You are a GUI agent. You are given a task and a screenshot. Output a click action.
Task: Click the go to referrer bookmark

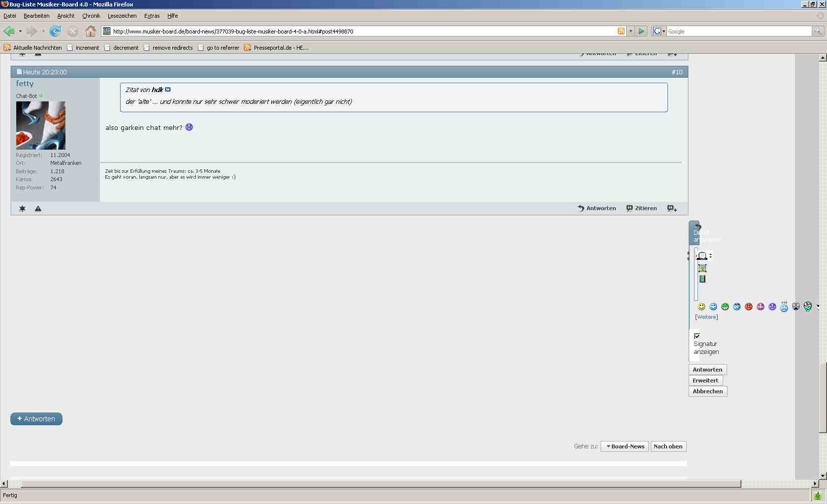(x=218, y=48)
